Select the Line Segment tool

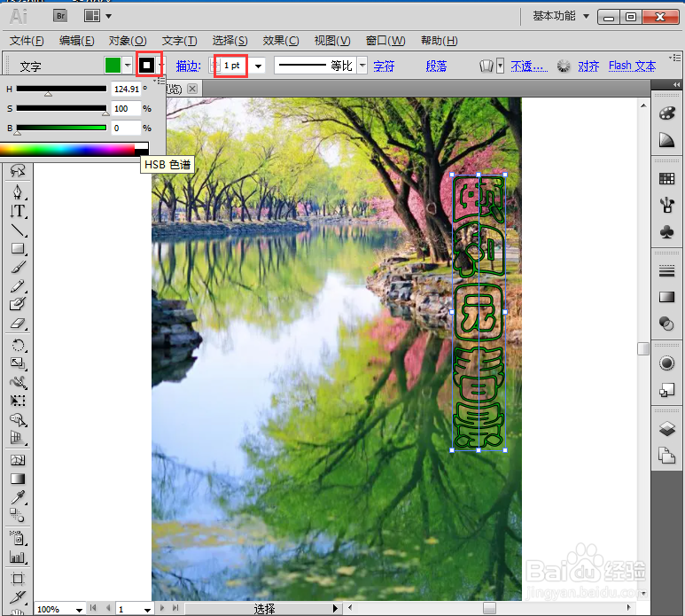tap(18, 230)
